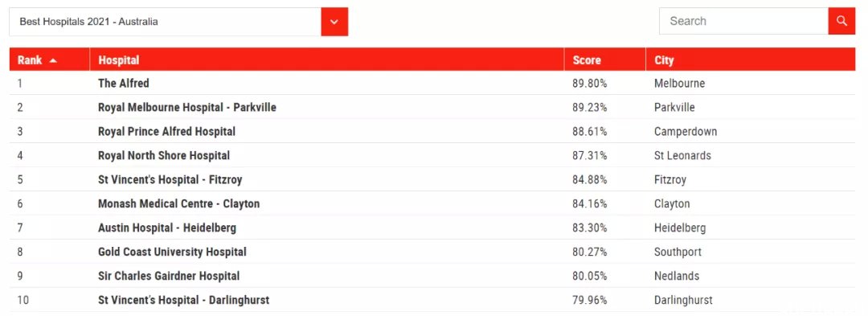Open Royal North Shore Hospital entry

[x=164, y=155]
